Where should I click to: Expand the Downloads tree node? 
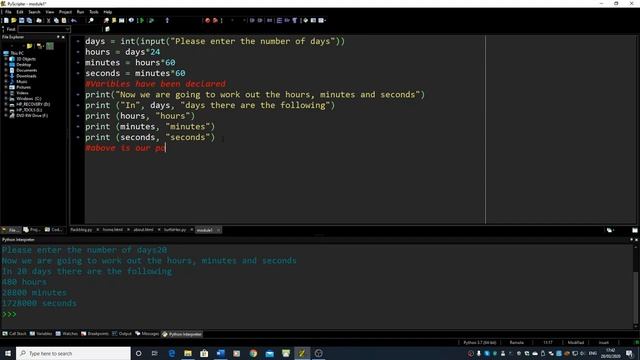pos(6,76)
